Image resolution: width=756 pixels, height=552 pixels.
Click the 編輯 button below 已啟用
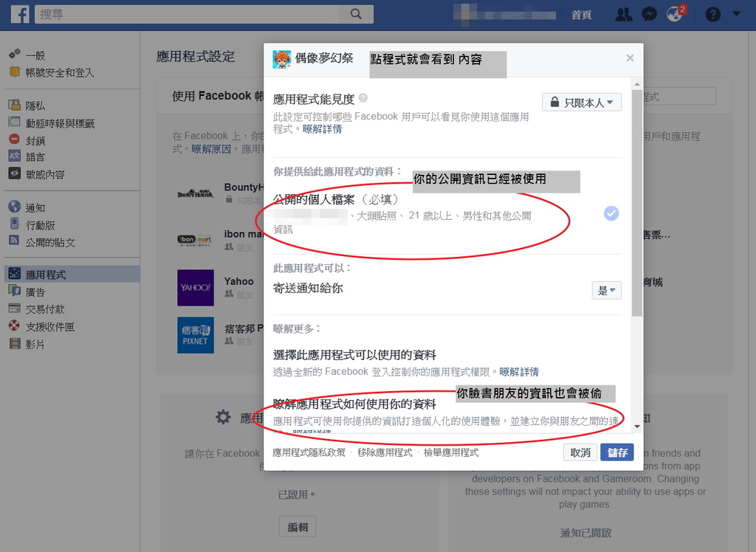point(298,527)
